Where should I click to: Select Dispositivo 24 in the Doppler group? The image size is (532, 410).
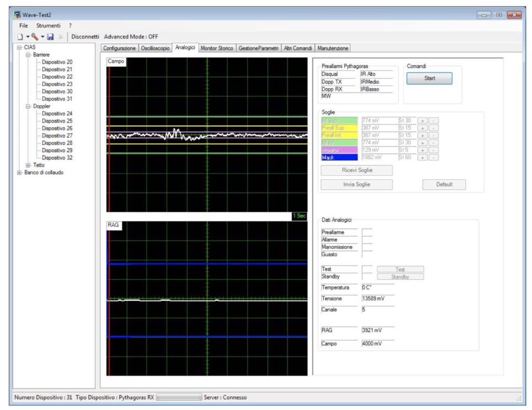point(57,114)
